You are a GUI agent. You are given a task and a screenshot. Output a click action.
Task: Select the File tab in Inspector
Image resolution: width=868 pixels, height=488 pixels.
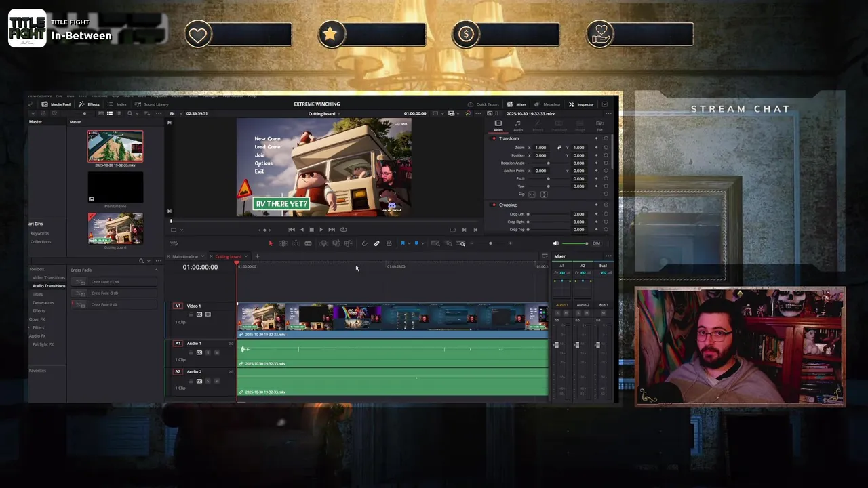(x=599, y=126)
